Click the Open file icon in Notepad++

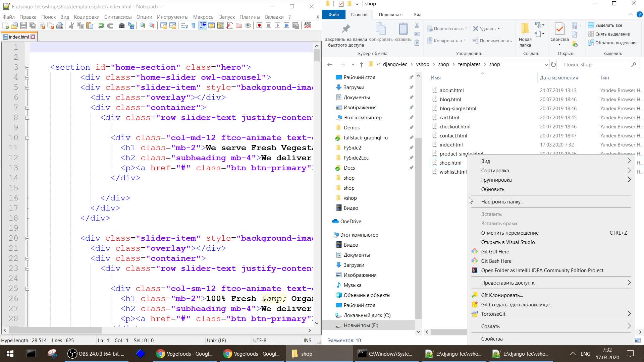point(14,25)
